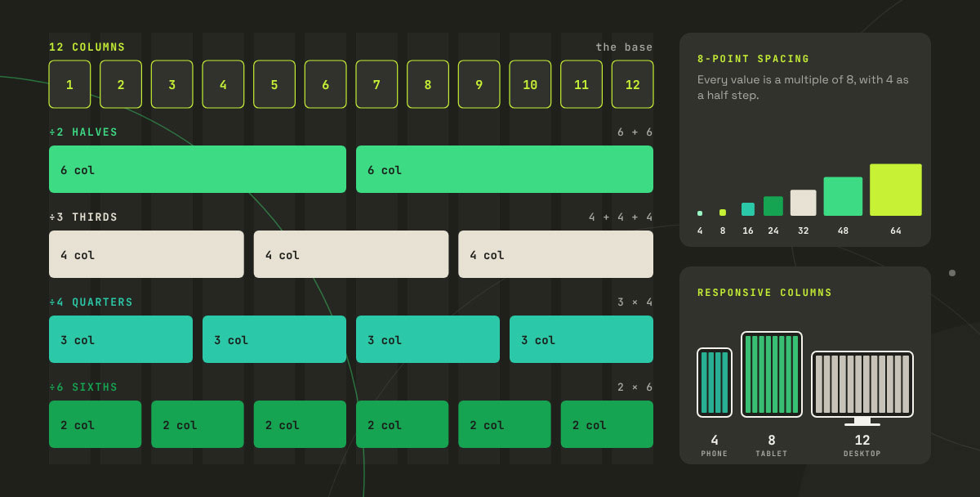Click the first '6 col' bar in Halves
Screen dimensions: 980x497
(x=198, y=169)
